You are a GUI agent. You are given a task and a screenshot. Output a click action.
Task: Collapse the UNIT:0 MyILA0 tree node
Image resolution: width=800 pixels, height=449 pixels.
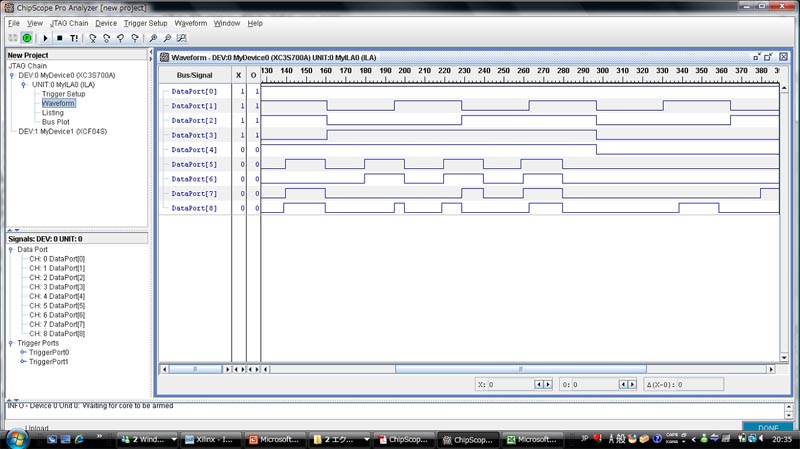pyautogui.click(x=23, y=85)
